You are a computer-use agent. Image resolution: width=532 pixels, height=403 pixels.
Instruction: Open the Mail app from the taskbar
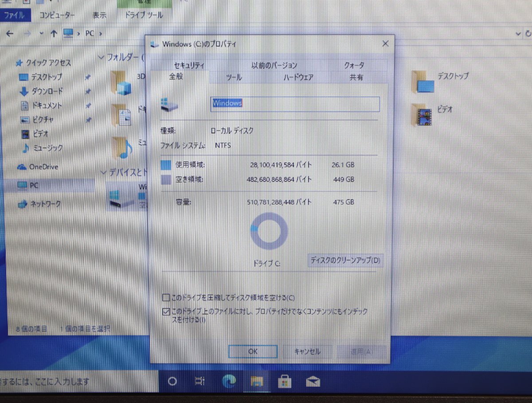click(x=313, y=381)
